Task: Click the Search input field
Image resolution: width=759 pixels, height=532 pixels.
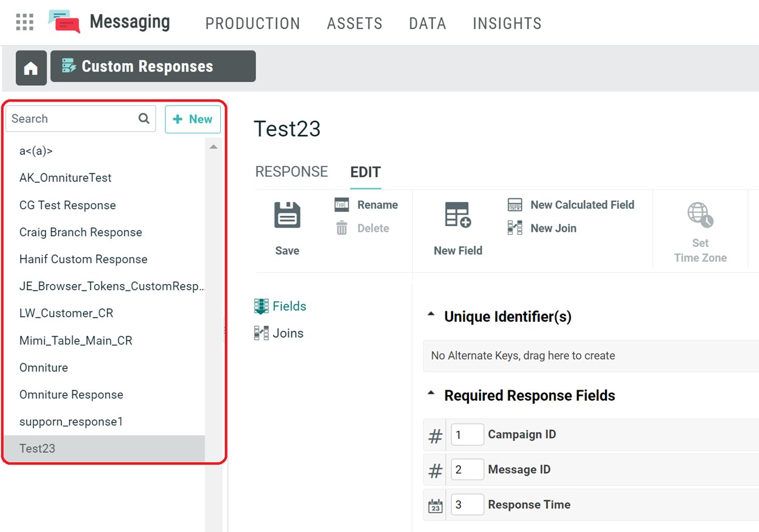Action: tap(73, 119)
